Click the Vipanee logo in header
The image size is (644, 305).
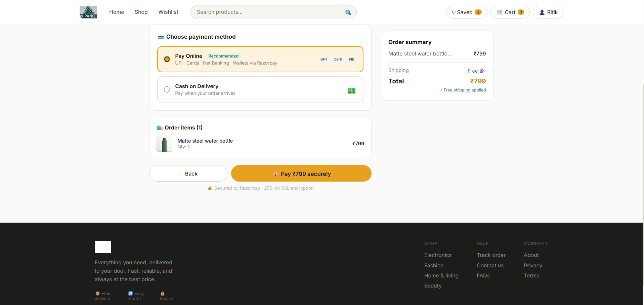click(x=88, y=12)
